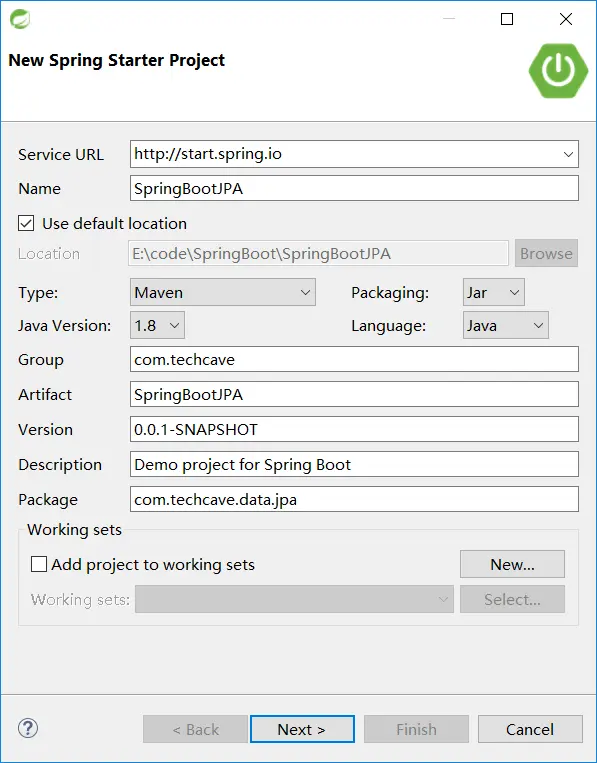Close the New Spring Starter Project dialog
Screen dimensions: 597x763
(566, 19)
